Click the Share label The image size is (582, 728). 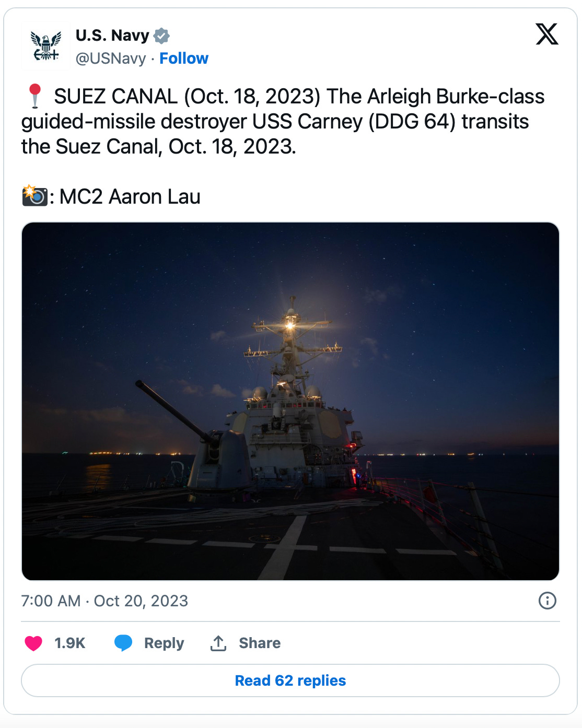pos(260,643)
